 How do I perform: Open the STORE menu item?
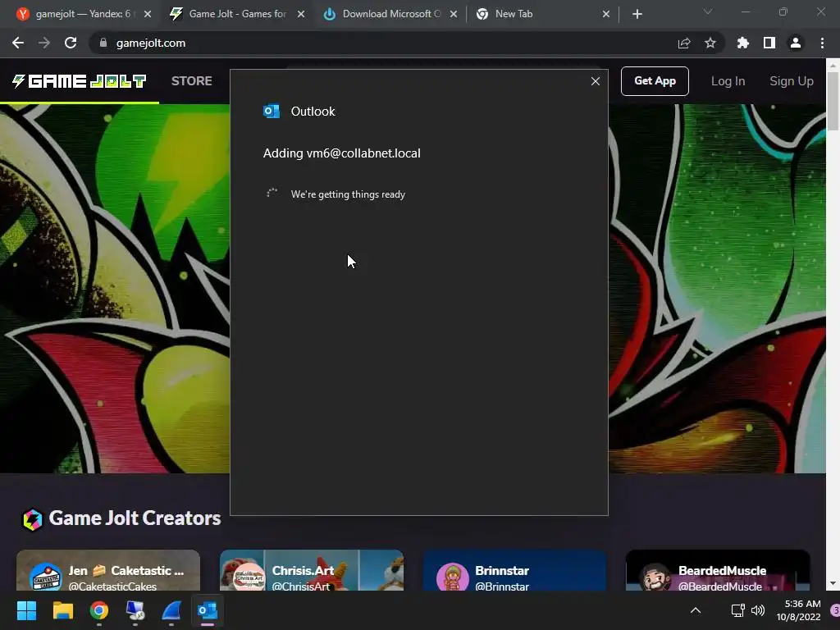[x=192, y=81]
